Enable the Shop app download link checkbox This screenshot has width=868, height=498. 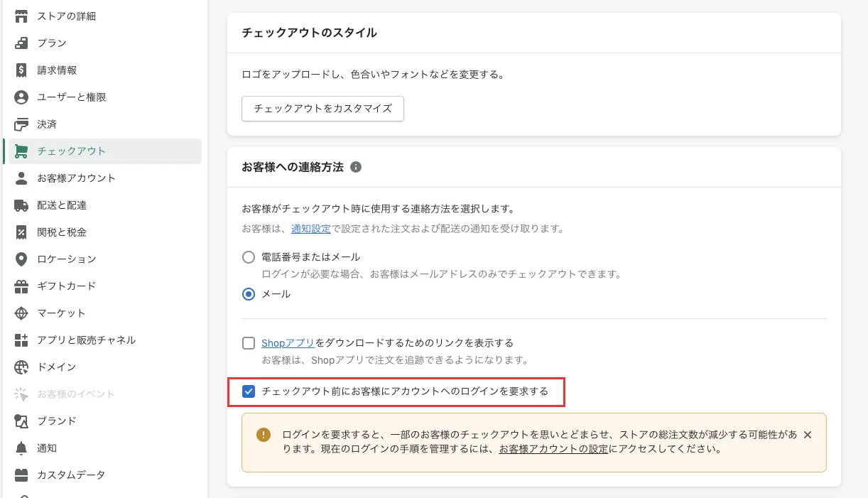pos(249,343)
